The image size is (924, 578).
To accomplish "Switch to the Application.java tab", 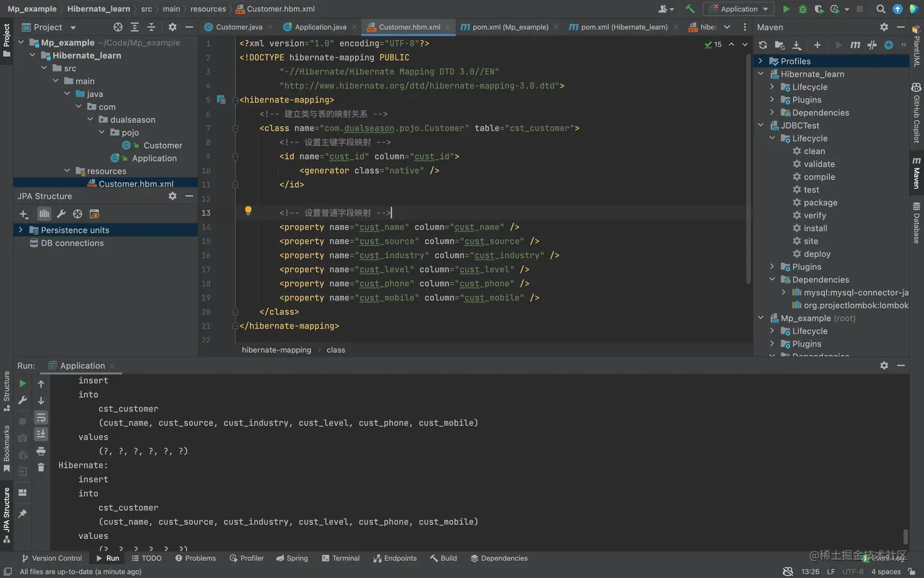I will click(x=320, y=27).
